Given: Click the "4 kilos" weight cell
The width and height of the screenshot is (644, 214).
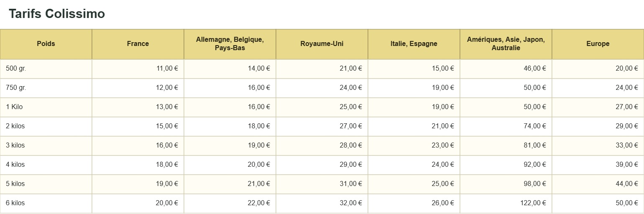Looking at the screenshot, I should (46, 165).
